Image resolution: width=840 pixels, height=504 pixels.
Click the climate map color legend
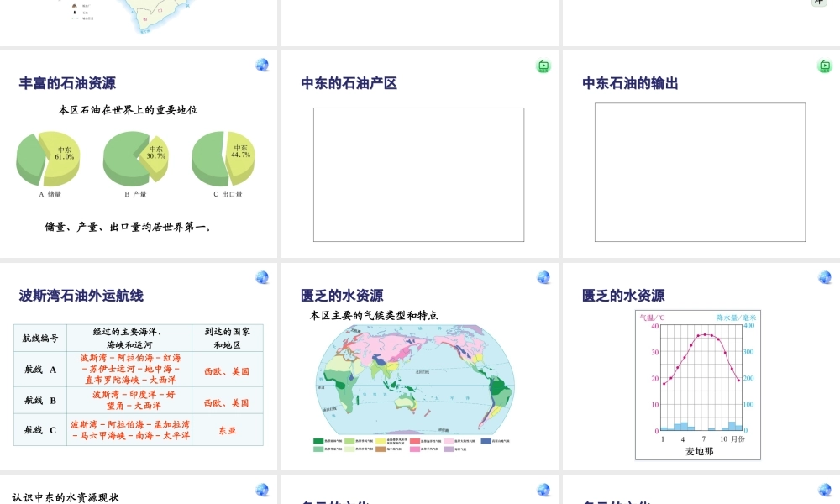412,444
